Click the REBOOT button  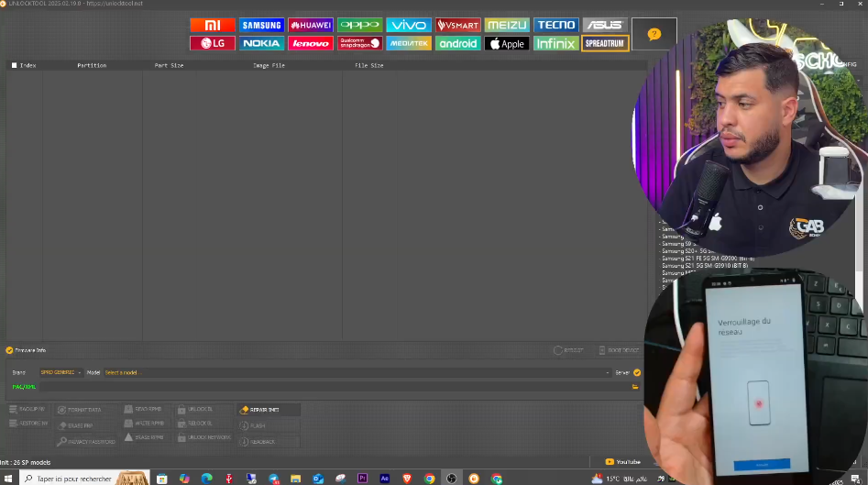pyautogui.click(x=568, y=350)
